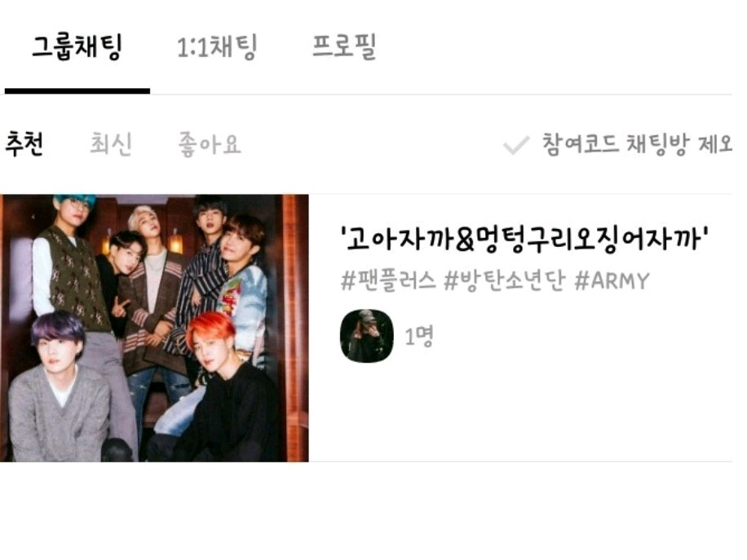Screen dimensions: 747x560
Task: Sort chat rooms by 최신
Action: (111, 143)
